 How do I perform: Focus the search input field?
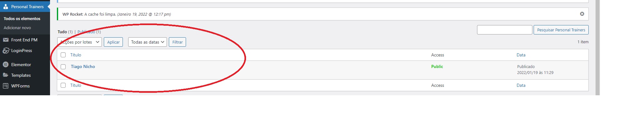click(x=505, y=30)
